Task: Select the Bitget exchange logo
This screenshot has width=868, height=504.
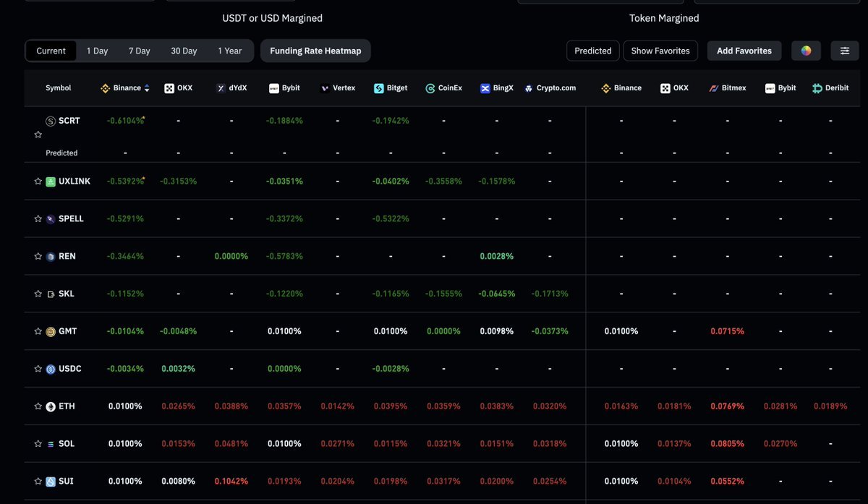Action: click(379, 88)
